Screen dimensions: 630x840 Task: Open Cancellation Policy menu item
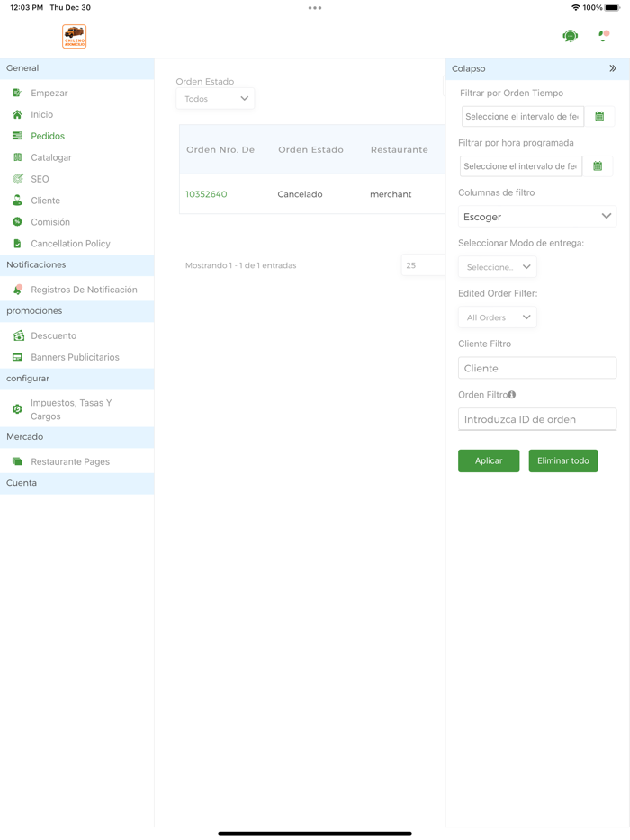pyautogui.click(x=70, y=243)
